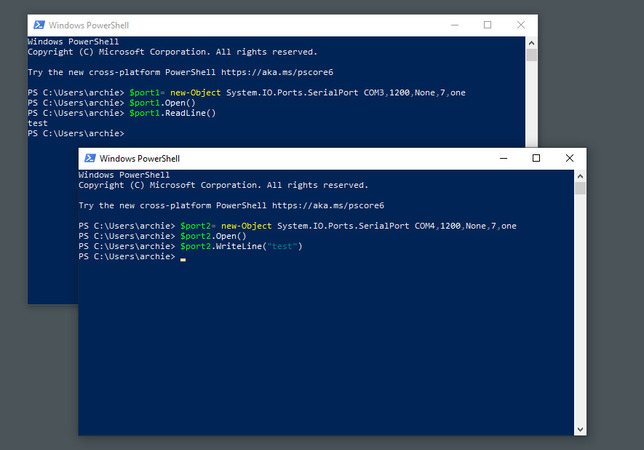Close the back PowerShell window
Viewport: 644px width, 450px height.
click(x=521, y=25)
